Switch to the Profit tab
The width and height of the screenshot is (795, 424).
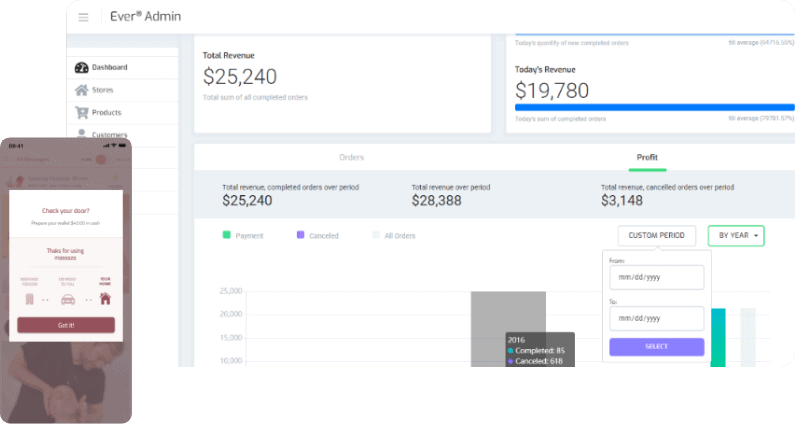tap(647, 158)
